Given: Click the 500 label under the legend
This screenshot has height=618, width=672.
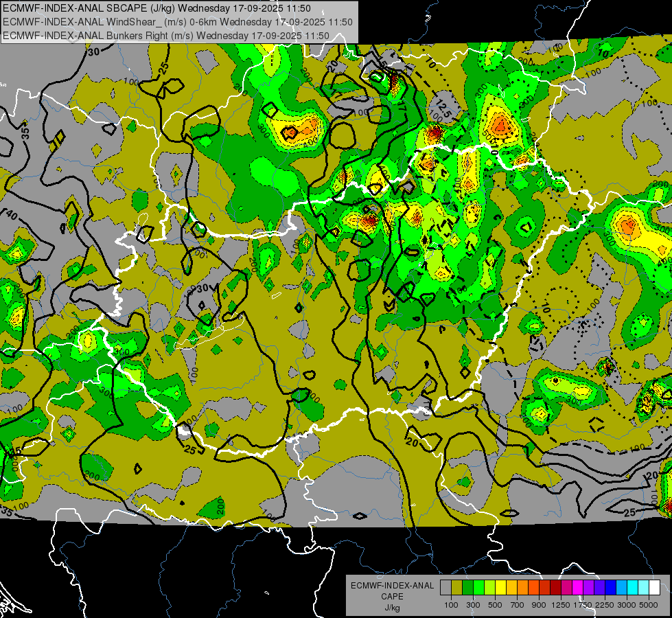Looking at the screenshot, I should tap(495, 605).
